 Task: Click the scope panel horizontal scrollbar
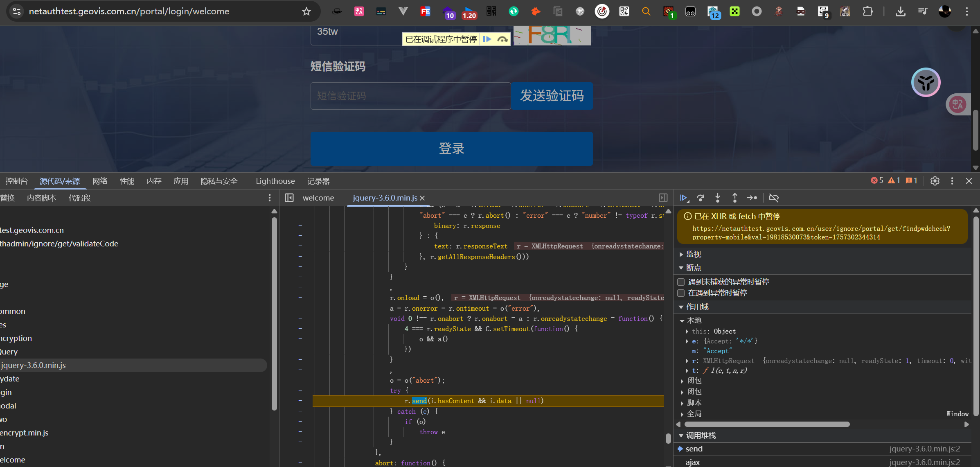click(767, 424)
